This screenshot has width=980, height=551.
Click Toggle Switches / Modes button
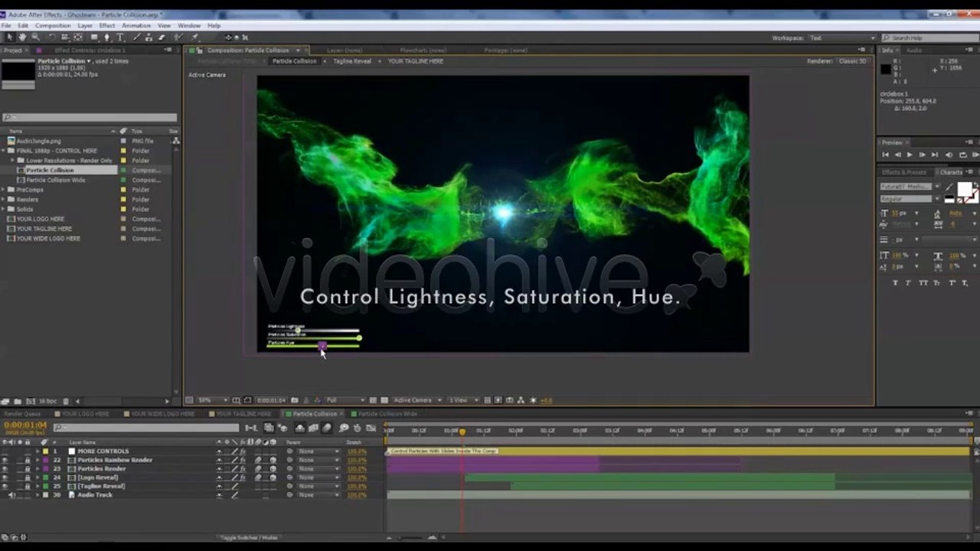[249, 537]
